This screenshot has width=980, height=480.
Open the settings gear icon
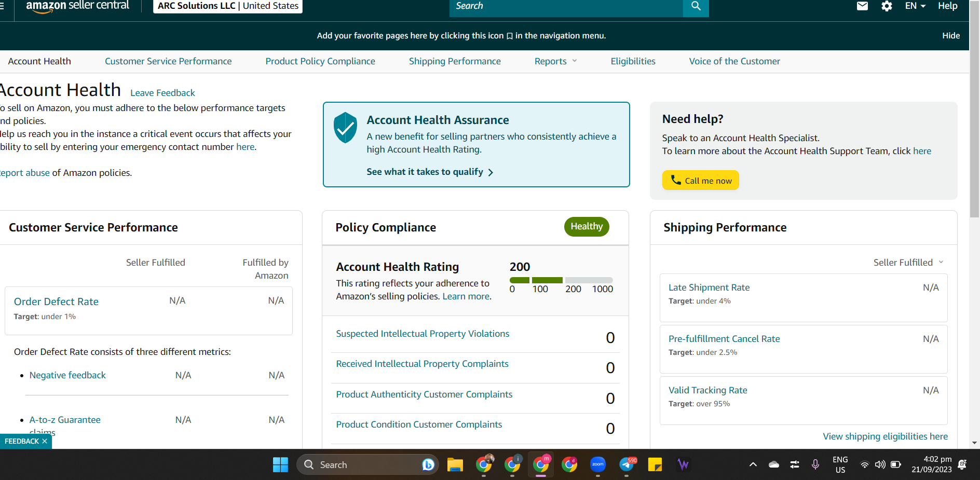[x=887, y=6]
